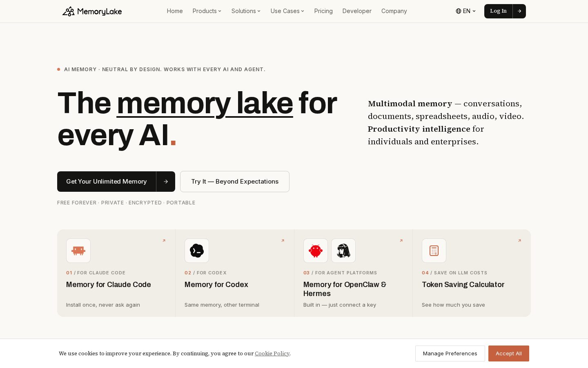This screenshot has height=368, width=588.
Task: Click "Same memory, other terminal" text
Action: point(222,305)
